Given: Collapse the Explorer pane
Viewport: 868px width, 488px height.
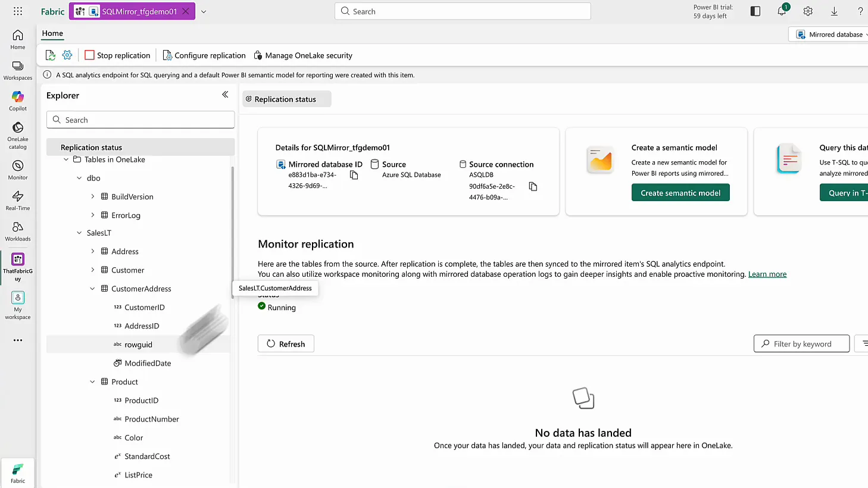Looking at the screenshot, I should click(x=225, y=95).
